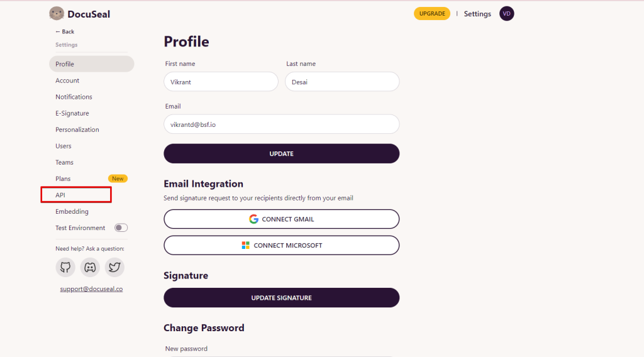This screenshot has width=644, height=357.
Task: Open the Twitter icon link
Action: [114, 267]
